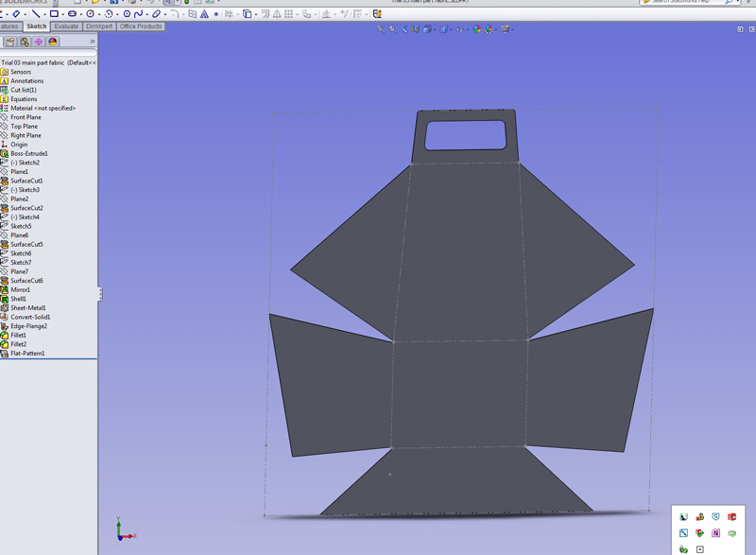Select the Line sketch tool

tap(36, 14)
